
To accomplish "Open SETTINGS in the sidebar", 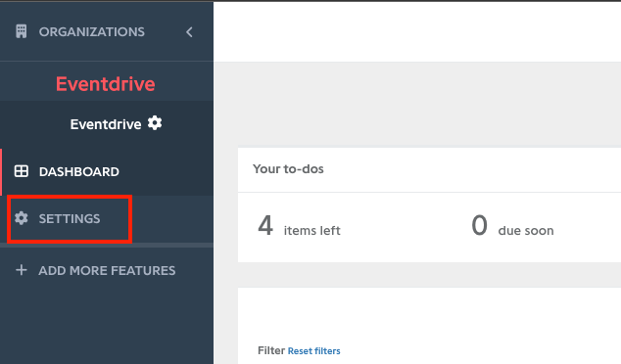I will 70,218.
